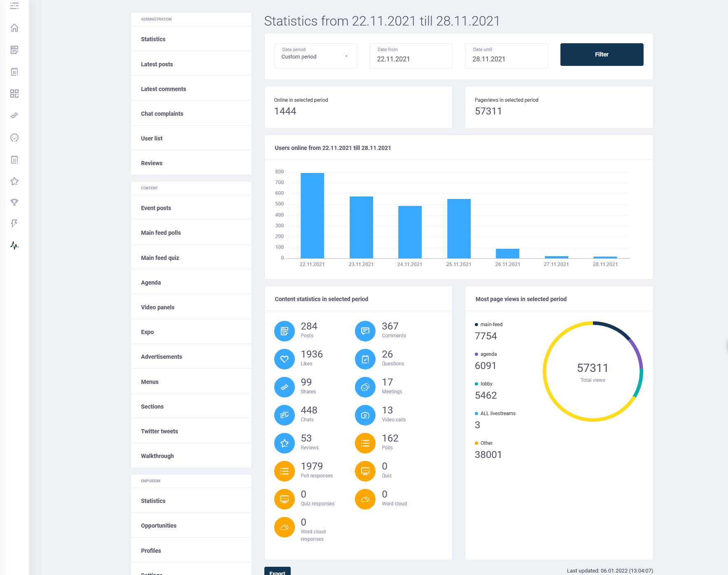Open the Twitter tweets content section
The height and width of the screenshot is (575, 728).
[x=159, y=431]
